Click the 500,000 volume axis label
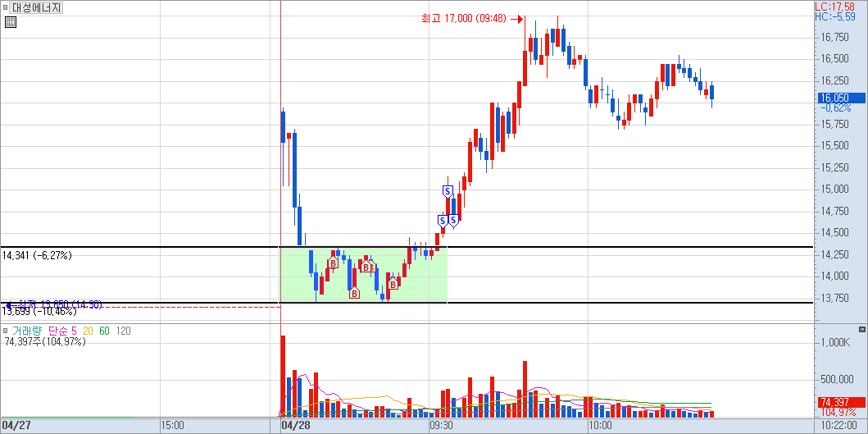The image size is (868, 434). point(837,380)
